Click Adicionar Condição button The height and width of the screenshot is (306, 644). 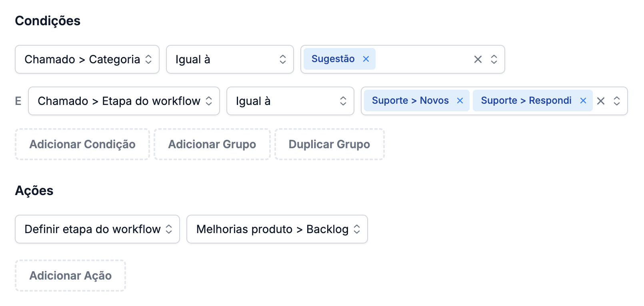(82, 144)
